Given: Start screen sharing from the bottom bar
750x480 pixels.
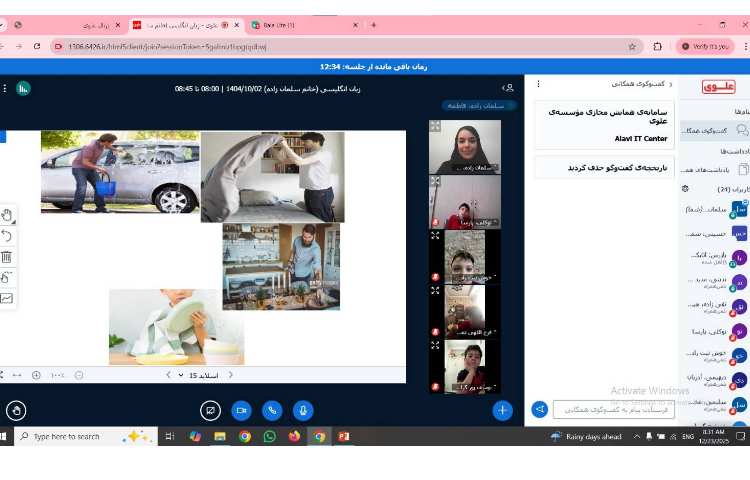Looking at the screenshot, I should (210, 411).
